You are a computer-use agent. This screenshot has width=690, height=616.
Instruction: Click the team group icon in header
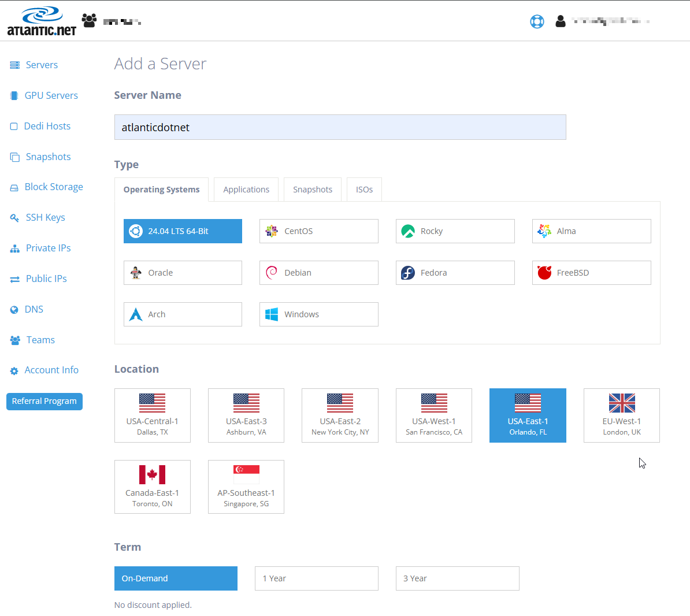tap(89, 21)
